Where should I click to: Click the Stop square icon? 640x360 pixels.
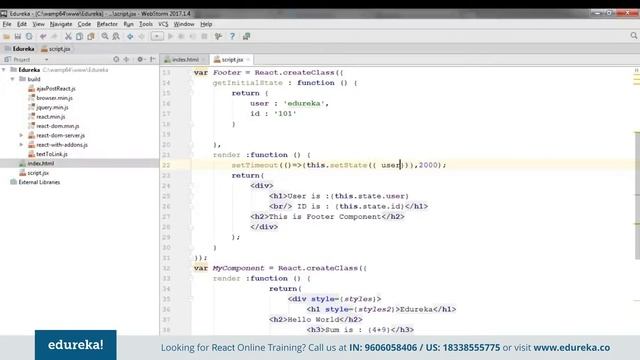pyautogui.click(x=204, y=37)
